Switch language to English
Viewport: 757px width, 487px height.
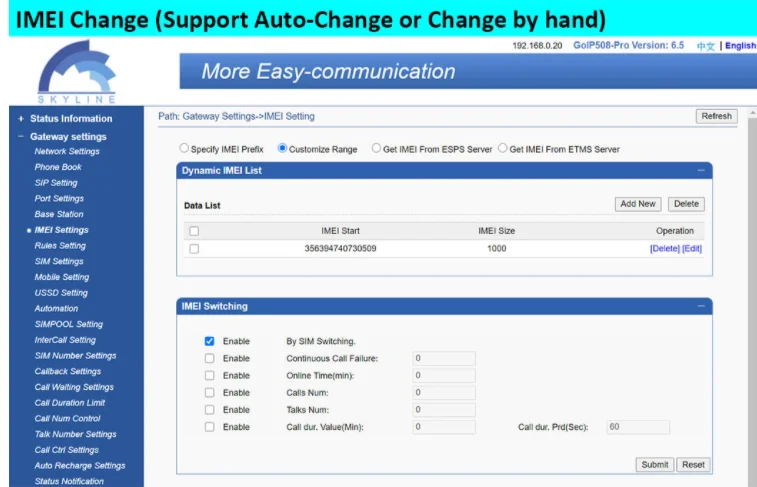click(x=740, y=46)
